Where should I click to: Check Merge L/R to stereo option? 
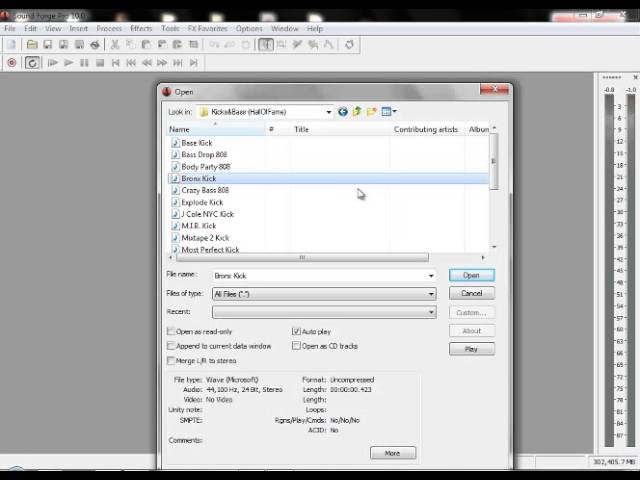[171, 361]
